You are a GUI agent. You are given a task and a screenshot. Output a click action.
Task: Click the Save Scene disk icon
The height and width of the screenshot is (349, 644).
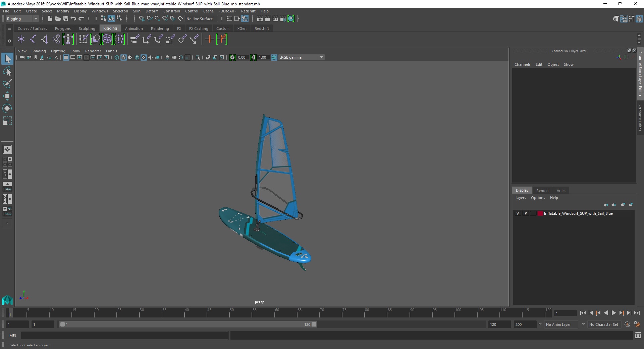pos(65,19)
